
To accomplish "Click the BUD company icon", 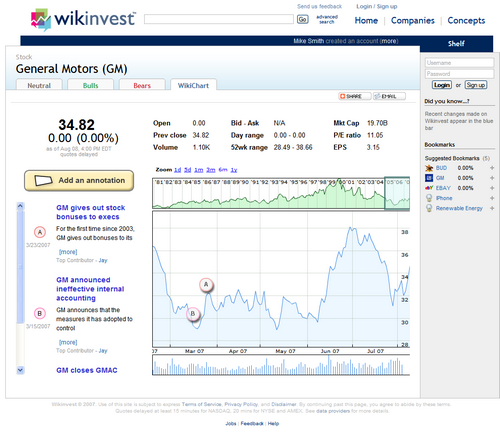I will pos(429,168).
